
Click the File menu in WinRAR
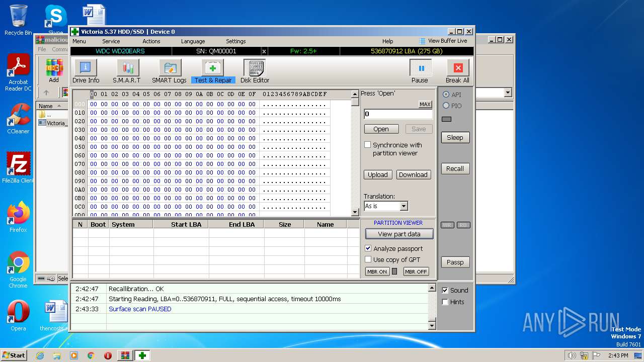pyautogui.click(x=42, y=49)
